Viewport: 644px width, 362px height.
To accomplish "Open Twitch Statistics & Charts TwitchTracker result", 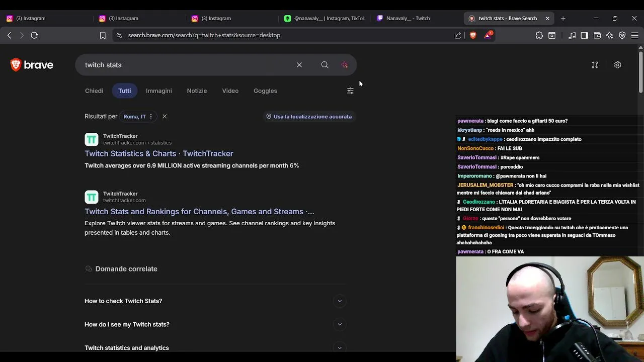I will (x=159, y=153).
